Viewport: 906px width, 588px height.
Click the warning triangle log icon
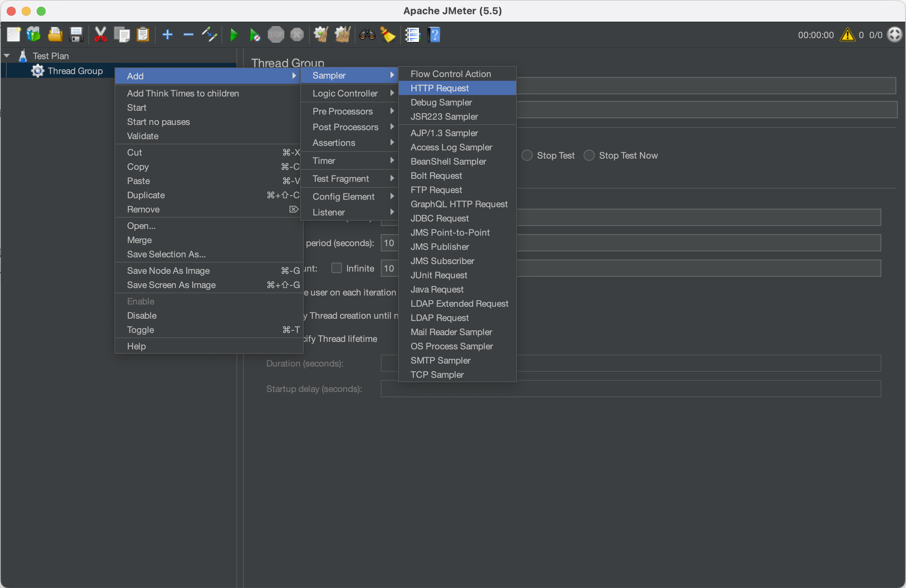847,35
